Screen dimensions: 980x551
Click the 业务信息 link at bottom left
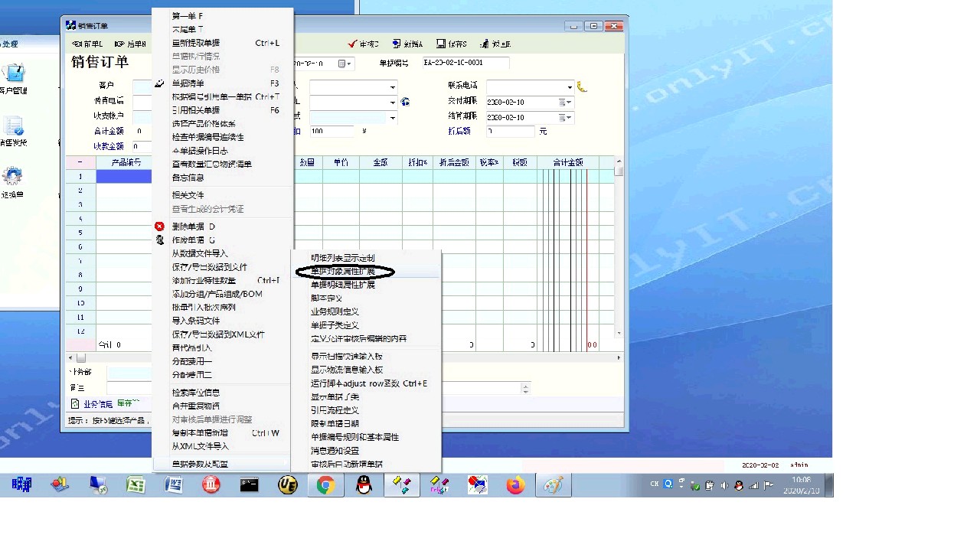pos(97,404)
